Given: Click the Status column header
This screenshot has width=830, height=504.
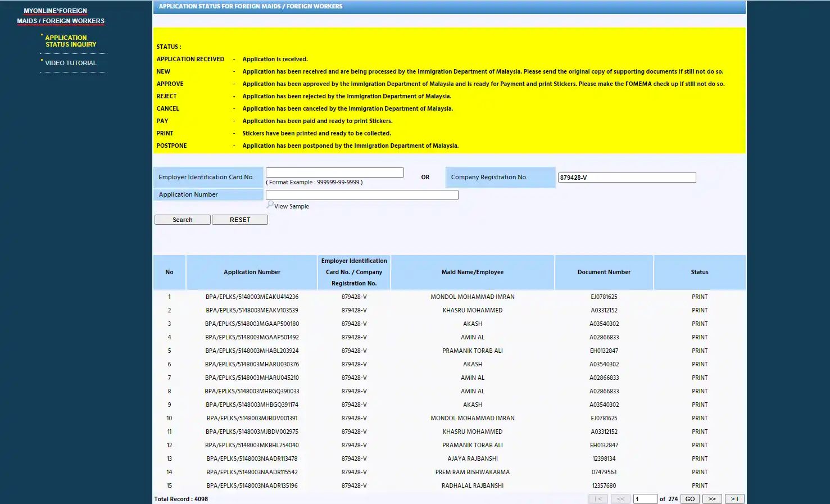Looking at the screenshot, I should tap(699, 273).
